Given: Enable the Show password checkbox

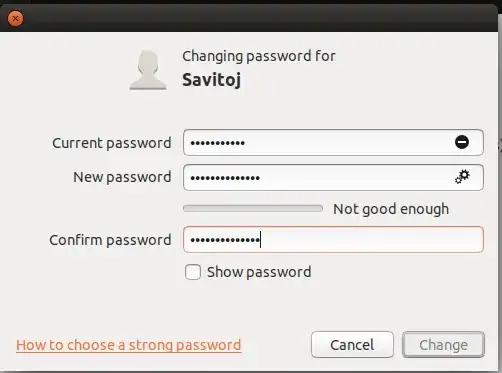Looking at the screenshot, I should 193,272.
